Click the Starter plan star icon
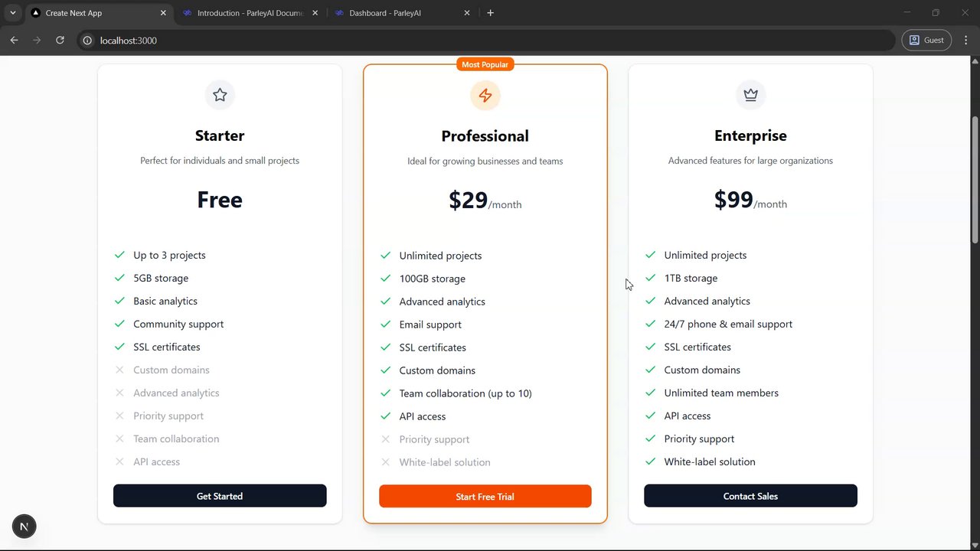The width and height of the screenshot is (980, 551). click(220, 95)
